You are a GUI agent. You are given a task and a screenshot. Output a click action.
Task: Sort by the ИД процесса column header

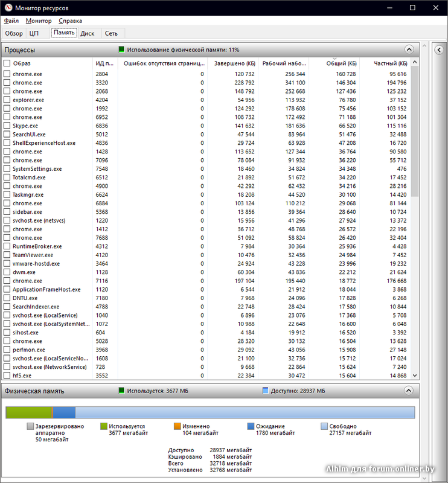[105, 63]
